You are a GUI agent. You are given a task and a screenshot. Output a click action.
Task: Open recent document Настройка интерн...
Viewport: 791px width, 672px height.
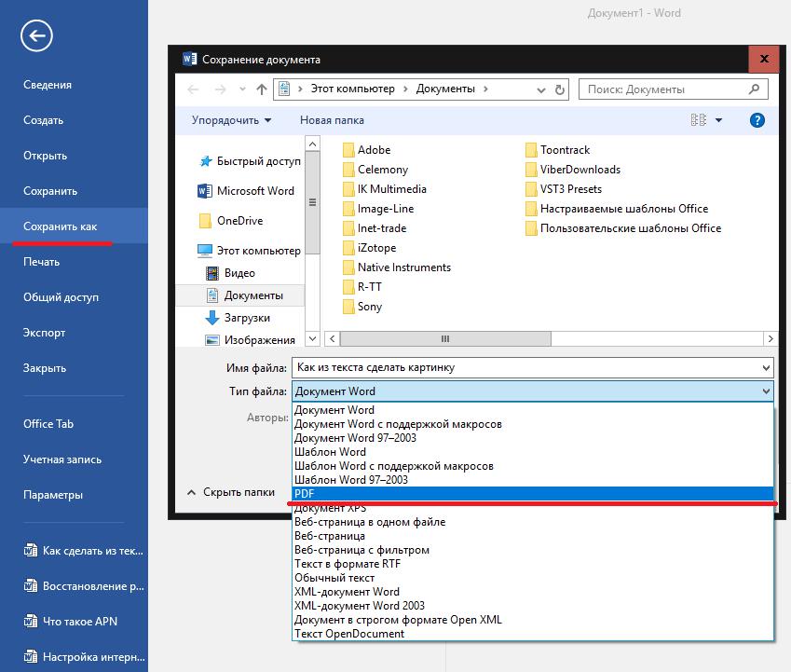point(84,657)
